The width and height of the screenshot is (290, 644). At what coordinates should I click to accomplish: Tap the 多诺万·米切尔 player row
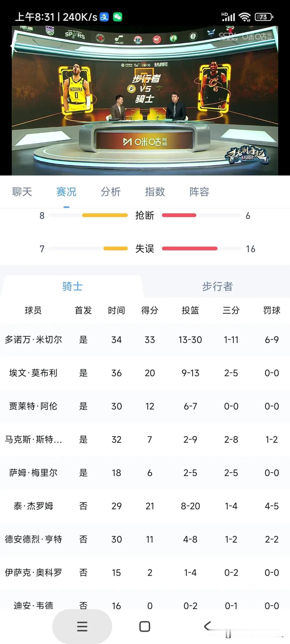(x=145, y=340)
